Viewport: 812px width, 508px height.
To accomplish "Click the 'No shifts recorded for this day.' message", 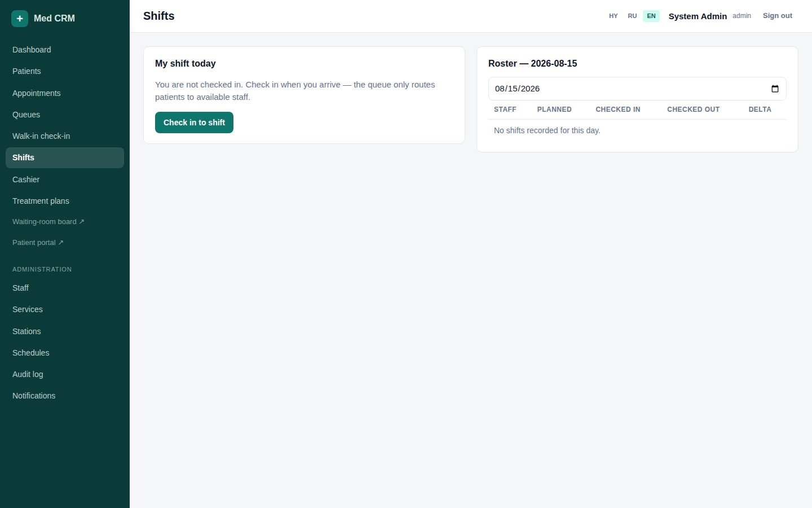I will [x=547, y=130].
